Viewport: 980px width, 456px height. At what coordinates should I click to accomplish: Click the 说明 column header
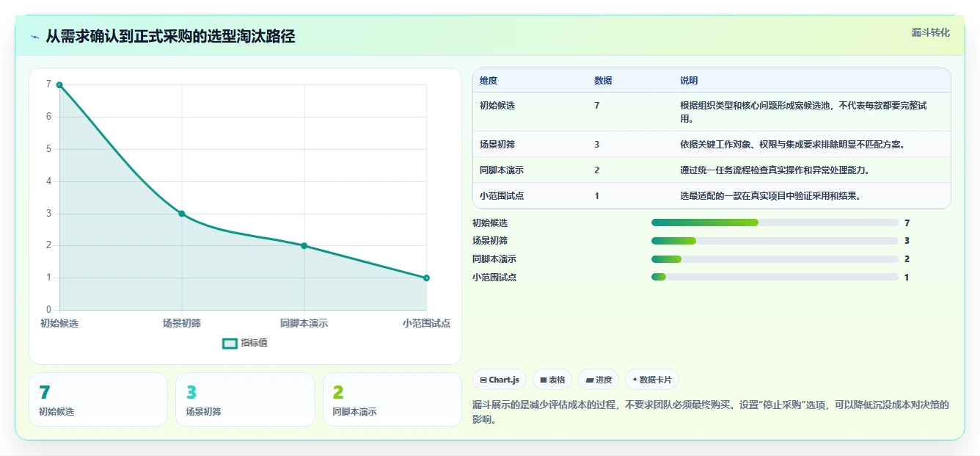tap(689, 81)
